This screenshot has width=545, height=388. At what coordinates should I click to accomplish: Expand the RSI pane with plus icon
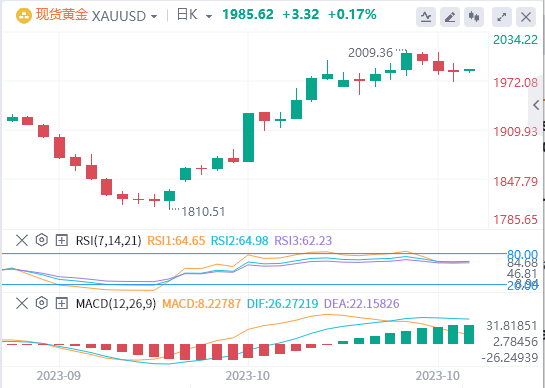coord(62,240)
